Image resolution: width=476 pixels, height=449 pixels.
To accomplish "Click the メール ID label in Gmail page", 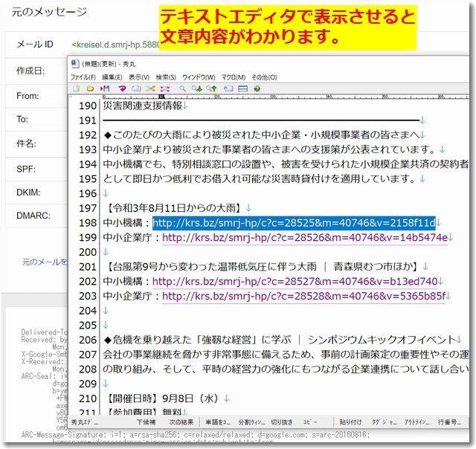I will click(x=35, y=45).
